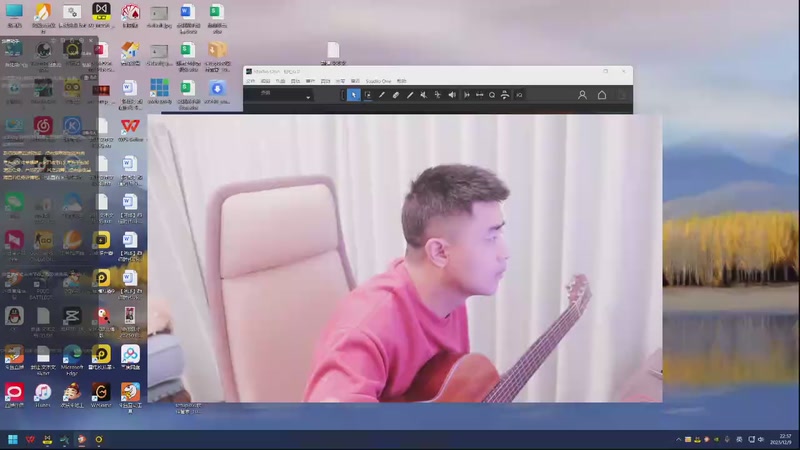Open the first menu in Studio One menu bar

(251, 81)
